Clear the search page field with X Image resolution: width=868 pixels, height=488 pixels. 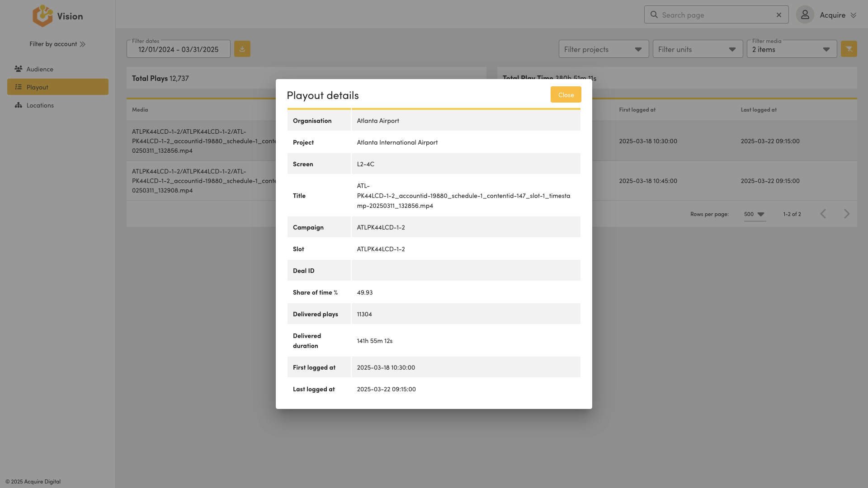point(779,15)
